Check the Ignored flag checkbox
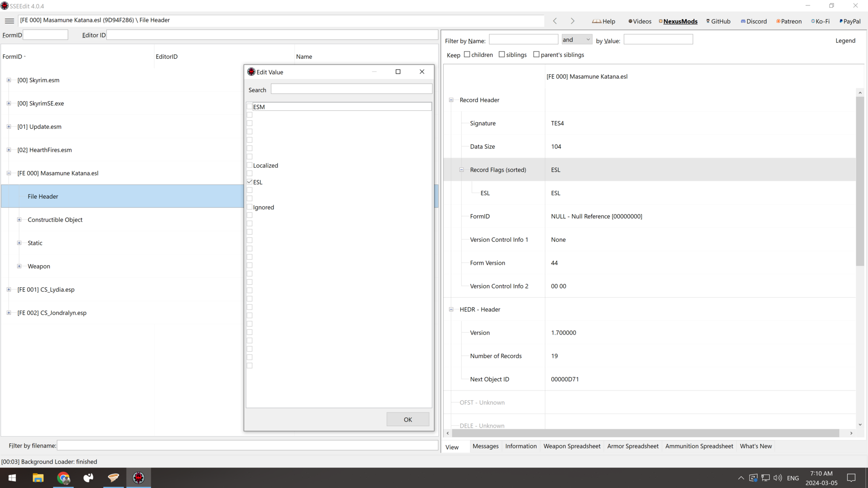 (250, 207)
